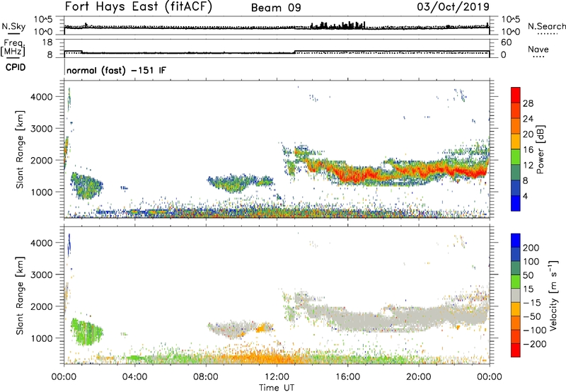Click the velocity panel 'Slant Range [km]' label
Screen dimensions: 566x392
(20, 295)
